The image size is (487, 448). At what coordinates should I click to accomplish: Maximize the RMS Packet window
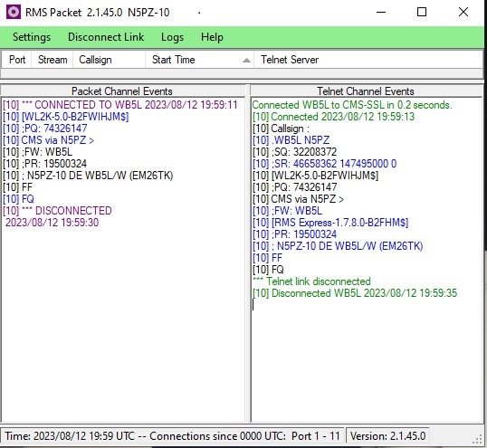point(422,13)
